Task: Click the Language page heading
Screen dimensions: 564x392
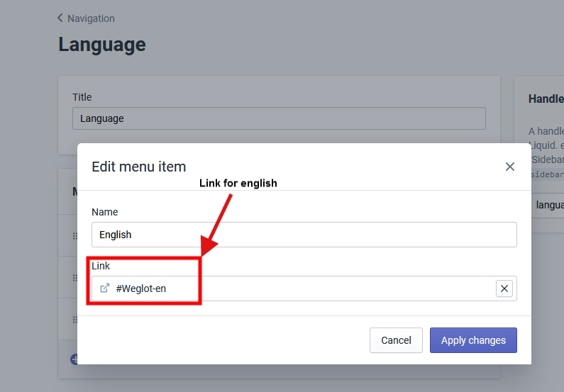Action: [x=102, y=45]
